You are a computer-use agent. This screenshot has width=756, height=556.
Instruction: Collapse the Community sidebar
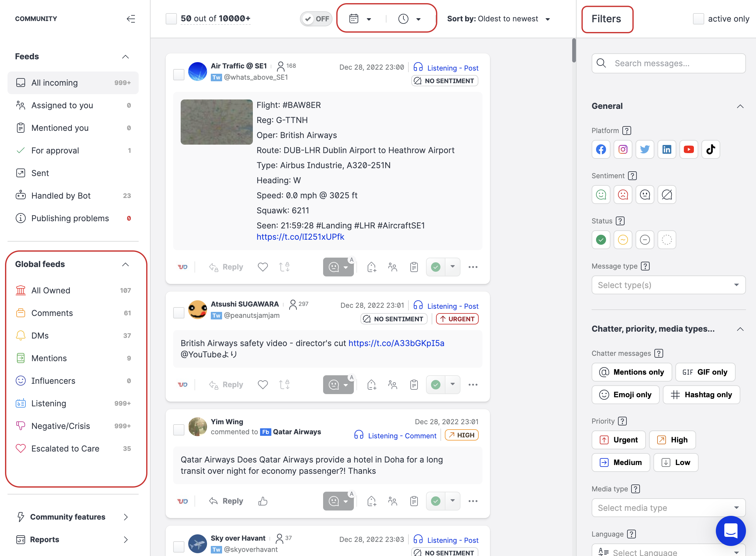point(131,19)
